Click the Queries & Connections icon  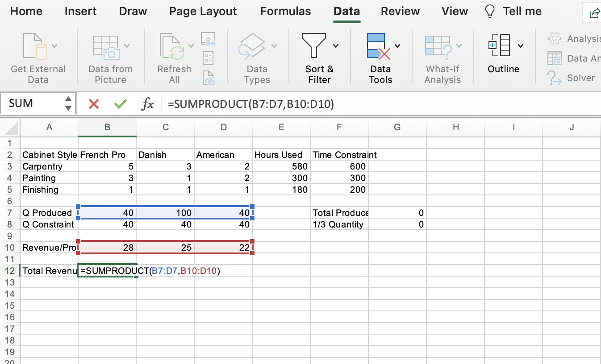(x=208, y=39)
